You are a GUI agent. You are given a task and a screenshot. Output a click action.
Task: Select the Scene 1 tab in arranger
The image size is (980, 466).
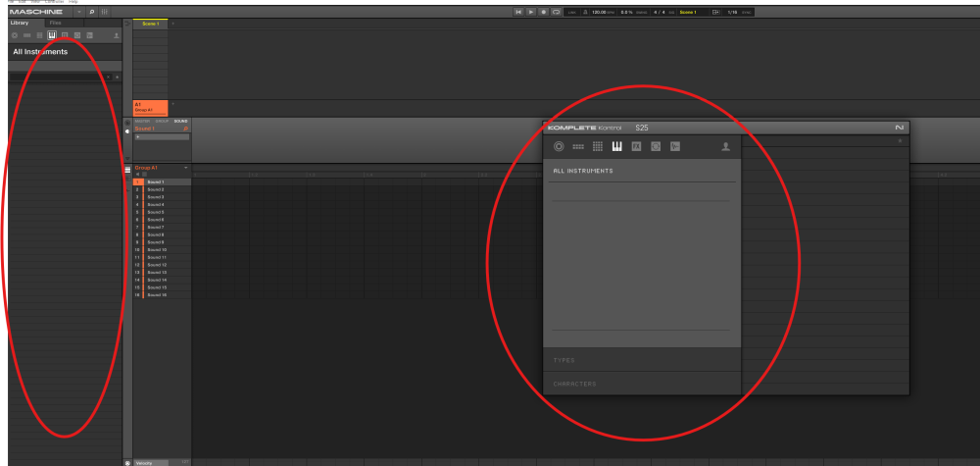click(151, 24)
